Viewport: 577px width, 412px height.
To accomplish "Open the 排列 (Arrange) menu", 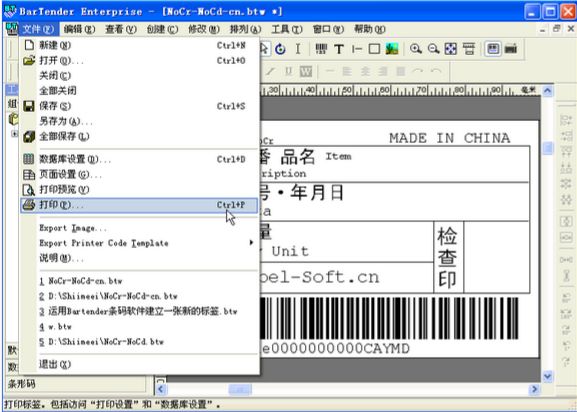I will [245, 29].
